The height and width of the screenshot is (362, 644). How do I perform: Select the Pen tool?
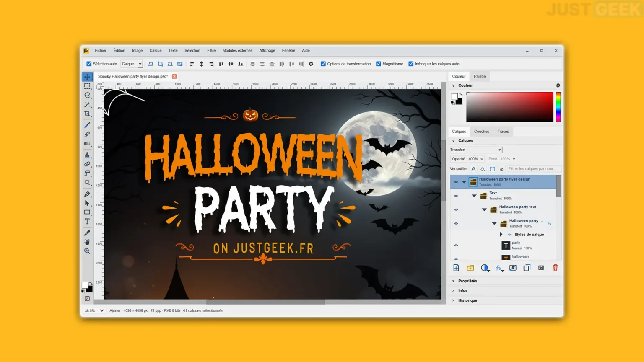87,194
